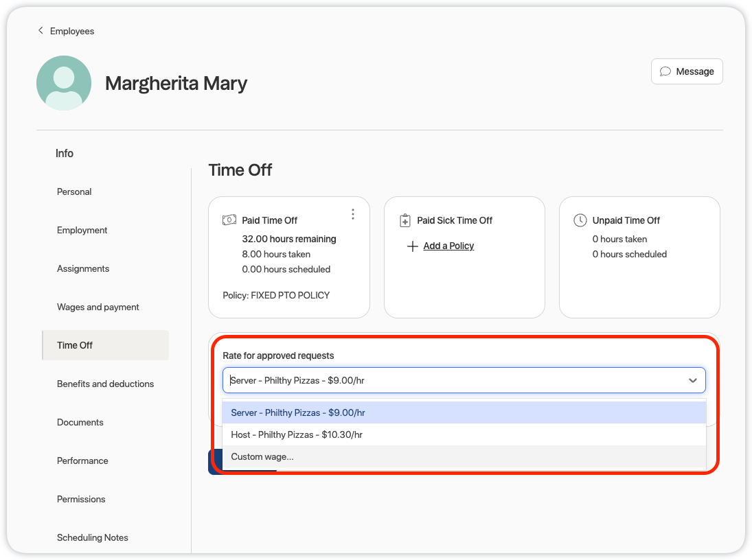
Task: Click the Paid Sick Time Off clipboard icon
Action: click(x=405, y=221)
